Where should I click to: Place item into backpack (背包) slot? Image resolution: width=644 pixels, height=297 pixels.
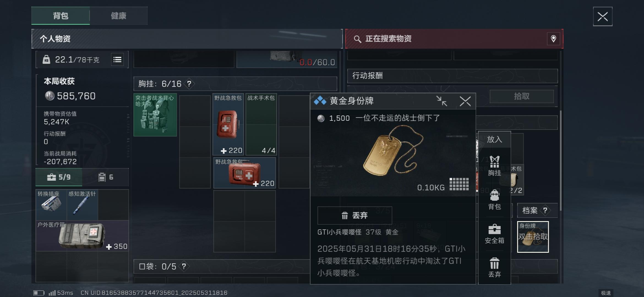point(494,200)
